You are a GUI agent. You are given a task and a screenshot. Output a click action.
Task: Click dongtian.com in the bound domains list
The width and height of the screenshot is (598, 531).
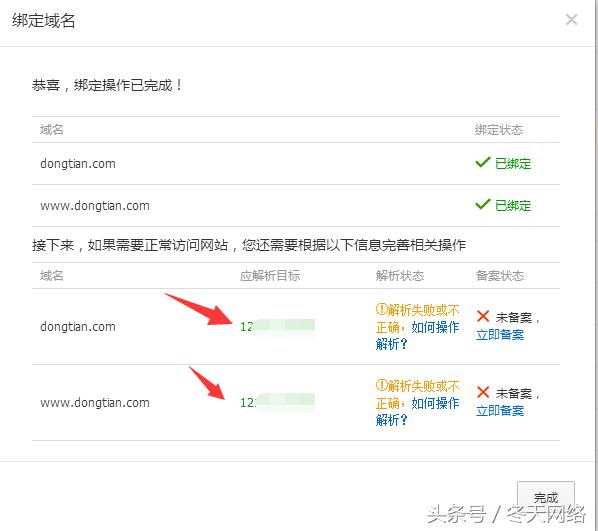coord(78,164)
